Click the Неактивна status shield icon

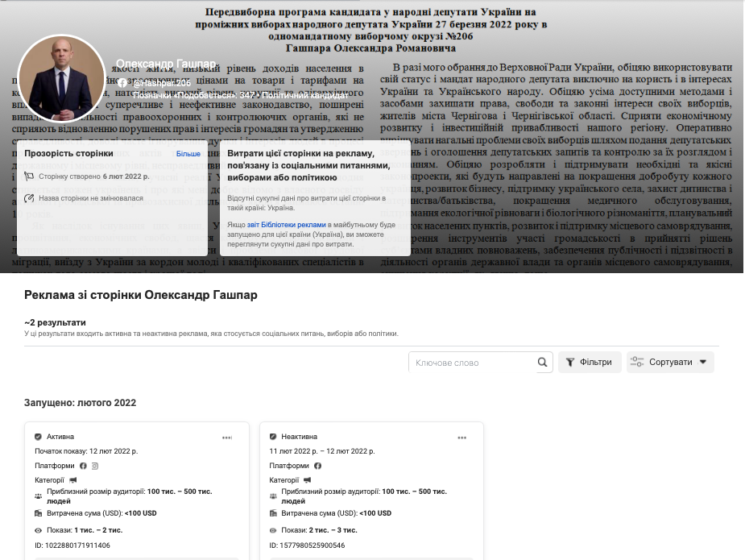point(274,437)
